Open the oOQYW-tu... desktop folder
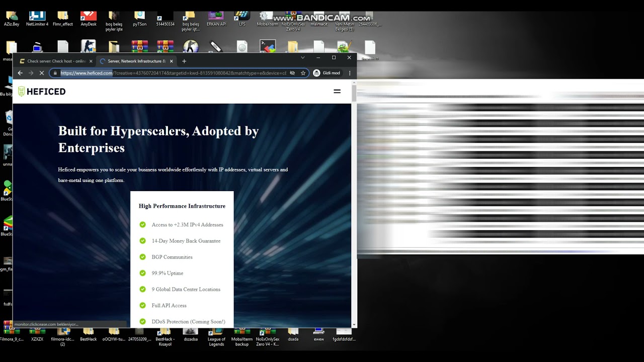This screenshot has width=644, height=362. (x=114, y=334)
